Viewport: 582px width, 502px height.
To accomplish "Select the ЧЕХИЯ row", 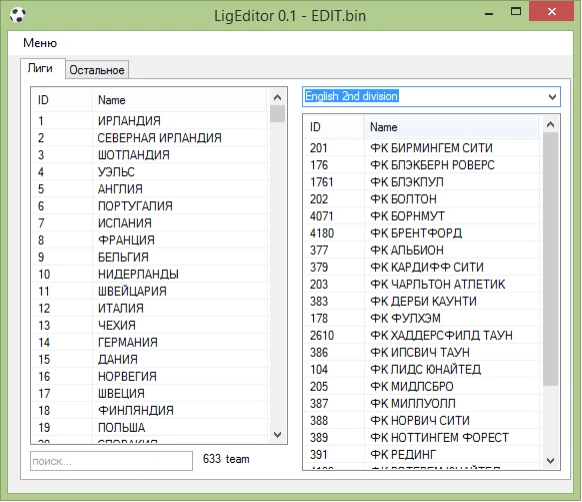I will click(150, 325).
